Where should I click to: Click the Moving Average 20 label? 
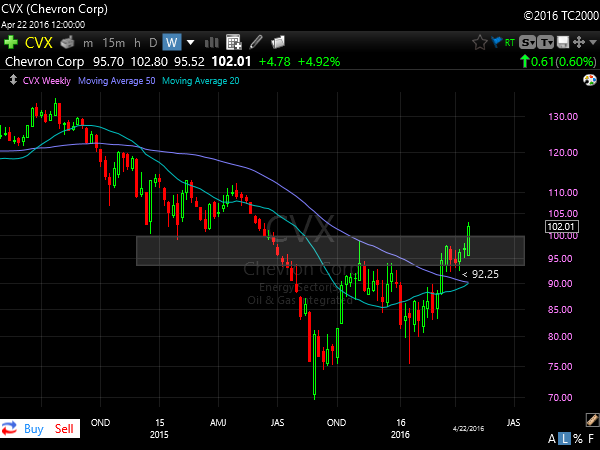coord(201,81)
